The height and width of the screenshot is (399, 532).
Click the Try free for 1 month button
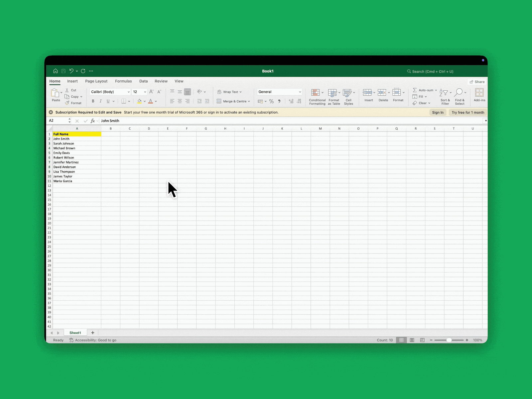coord(468,112)
